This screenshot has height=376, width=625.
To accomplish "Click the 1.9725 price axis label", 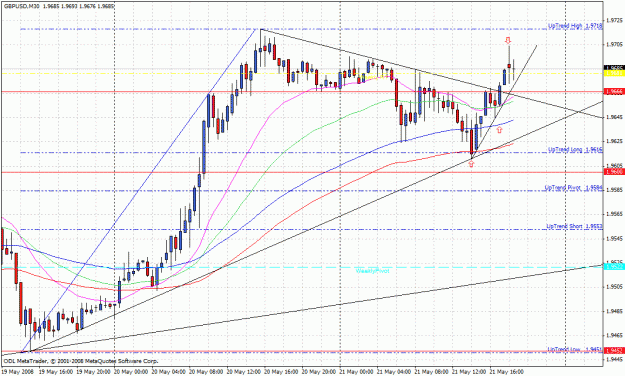I will [615, 20].
